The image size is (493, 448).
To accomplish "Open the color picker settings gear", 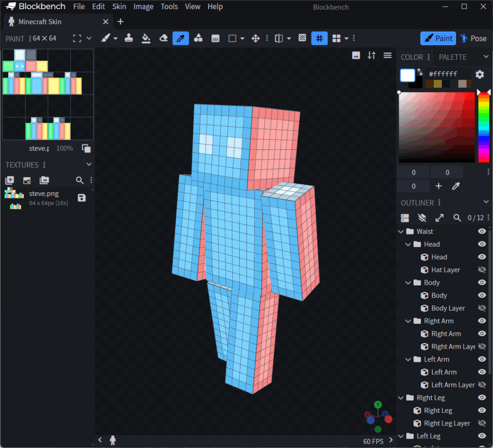I will (x=480, y=74).
